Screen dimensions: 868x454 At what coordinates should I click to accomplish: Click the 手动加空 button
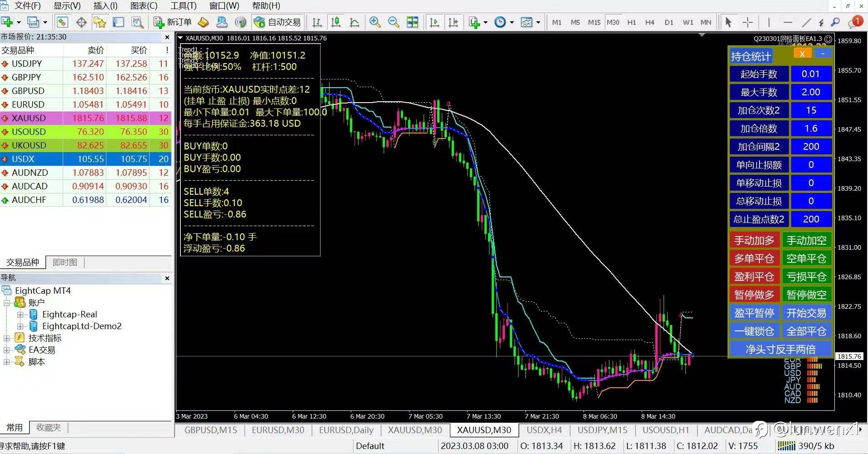807,240
